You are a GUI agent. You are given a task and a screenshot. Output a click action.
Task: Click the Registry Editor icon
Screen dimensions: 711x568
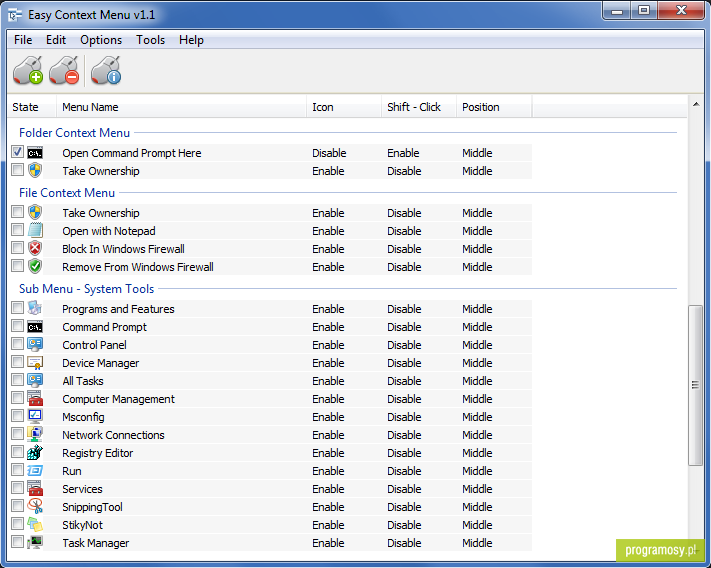35,452
